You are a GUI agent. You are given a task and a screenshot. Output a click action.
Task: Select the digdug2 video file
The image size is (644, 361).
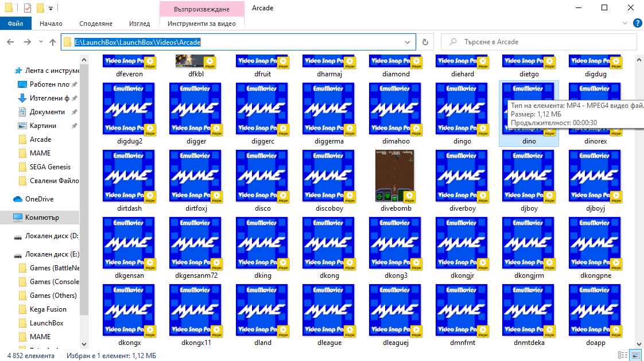pyautogui.click(x=129, y=114)
